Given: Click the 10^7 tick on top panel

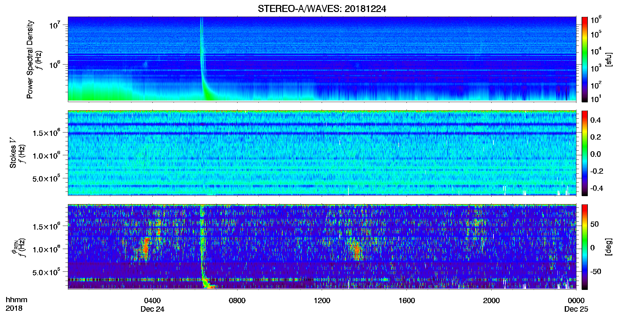Looking at the screenshot, I should click(x=54, y=25).
